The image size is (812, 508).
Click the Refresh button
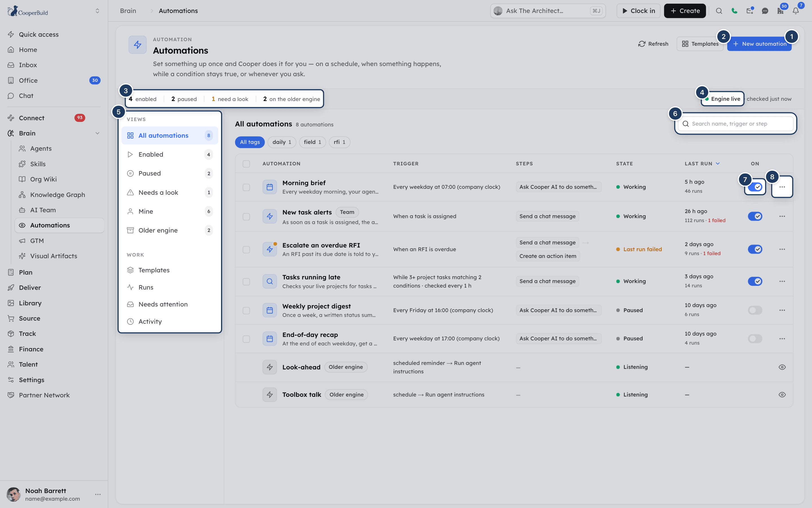(x=653, y=44)
